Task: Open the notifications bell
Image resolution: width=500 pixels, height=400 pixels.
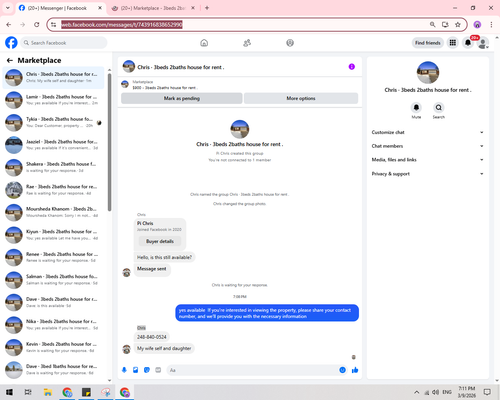Action: (x=468, y=43)
